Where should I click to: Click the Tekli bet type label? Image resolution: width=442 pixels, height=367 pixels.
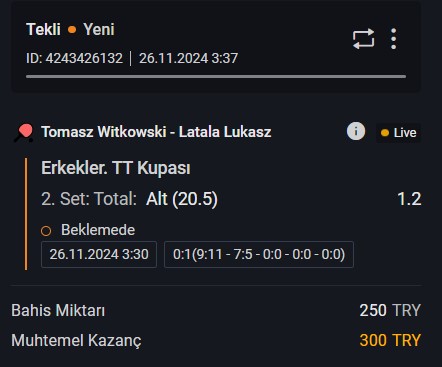43,29
